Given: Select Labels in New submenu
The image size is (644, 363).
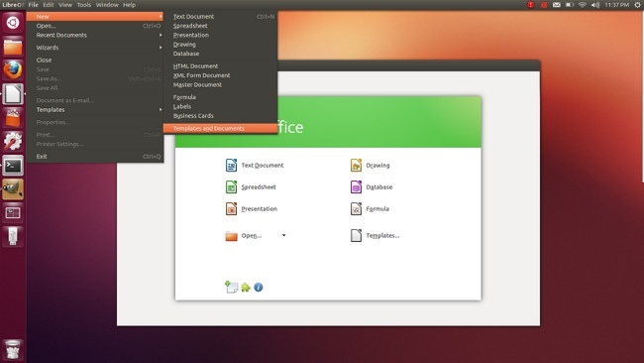Looking at the screenshot, I should (220, 106).
